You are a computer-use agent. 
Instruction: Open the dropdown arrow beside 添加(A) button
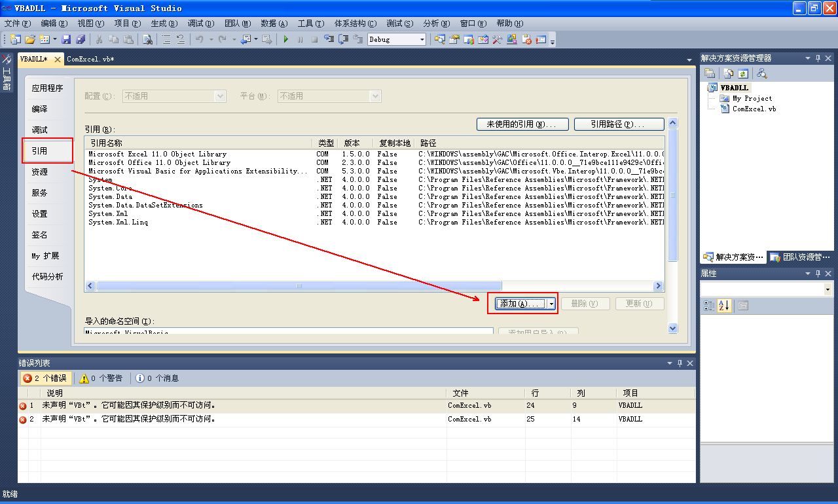coord(553,303)
